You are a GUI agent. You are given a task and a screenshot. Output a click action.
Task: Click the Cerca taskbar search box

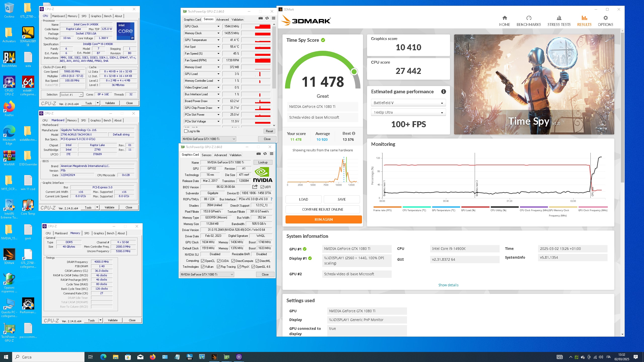coord(48,357)
